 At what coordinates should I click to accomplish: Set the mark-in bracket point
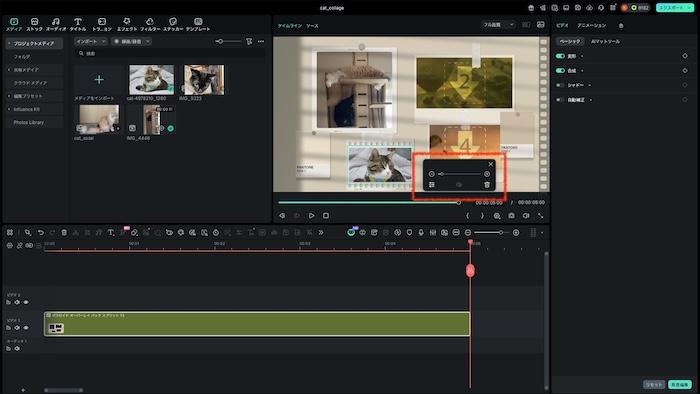467,216
